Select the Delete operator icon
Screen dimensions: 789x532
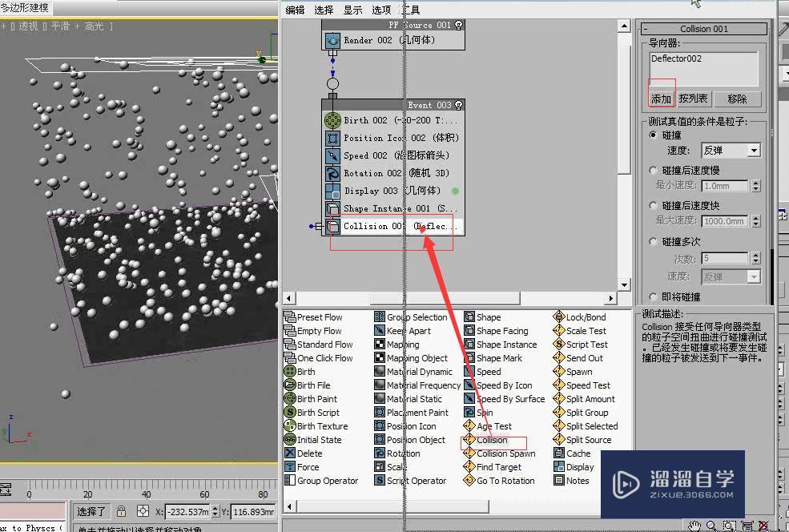point(290,453)
